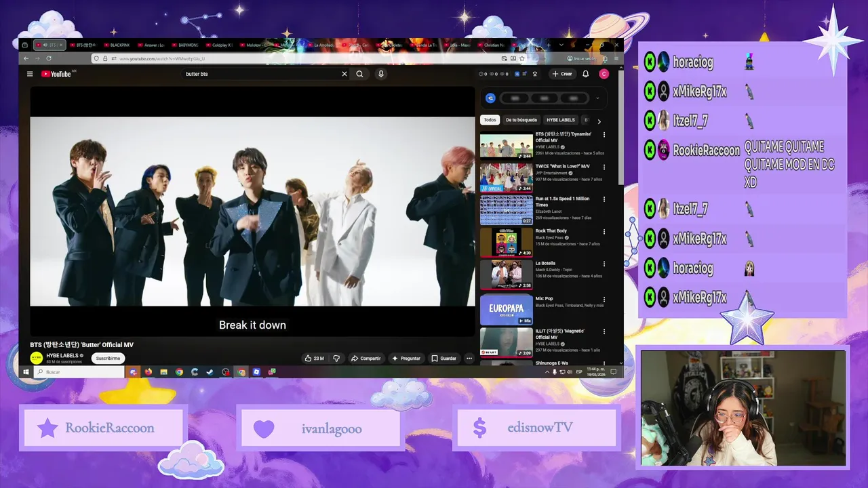Open a new browser tab with plus
This screenshot has height=488, width=868.
click(549, 45)
